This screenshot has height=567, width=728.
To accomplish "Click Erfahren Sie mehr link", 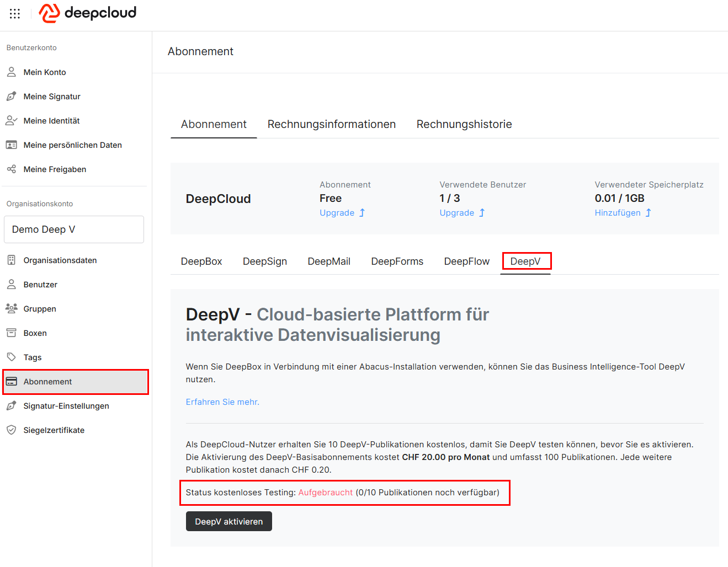I will pyautogui.click(x=222, y=402).
